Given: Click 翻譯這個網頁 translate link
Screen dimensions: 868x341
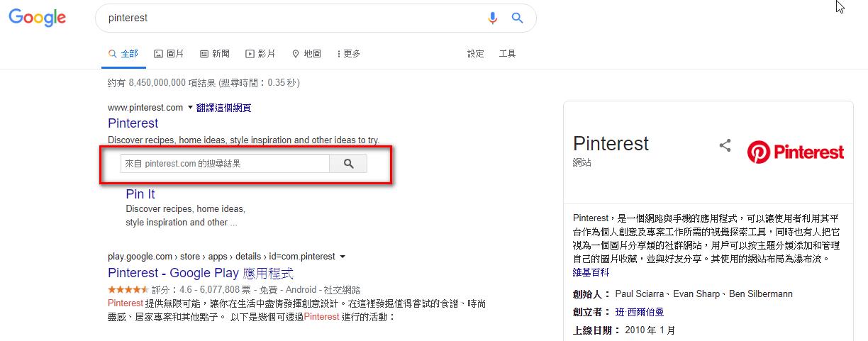Looking at the screenshot, I should 223,108.
